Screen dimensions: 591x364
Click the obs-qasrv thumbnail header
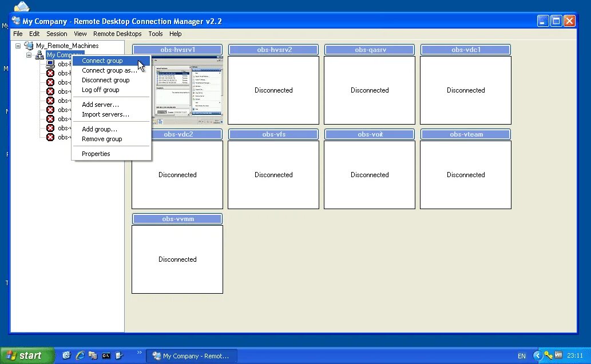click(370, 50)
